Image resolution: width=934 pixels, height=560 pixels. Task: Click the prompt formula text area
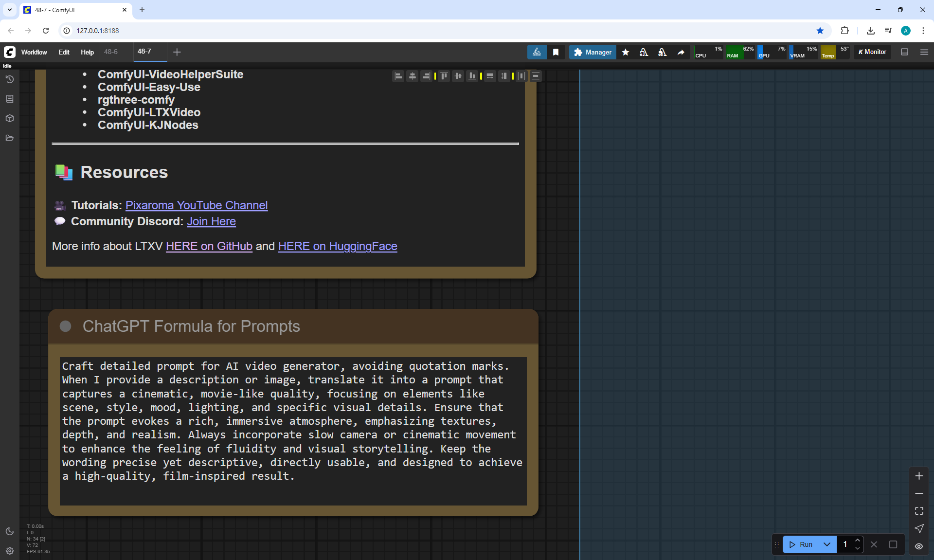pyautogui.click(x=293, y=428)
